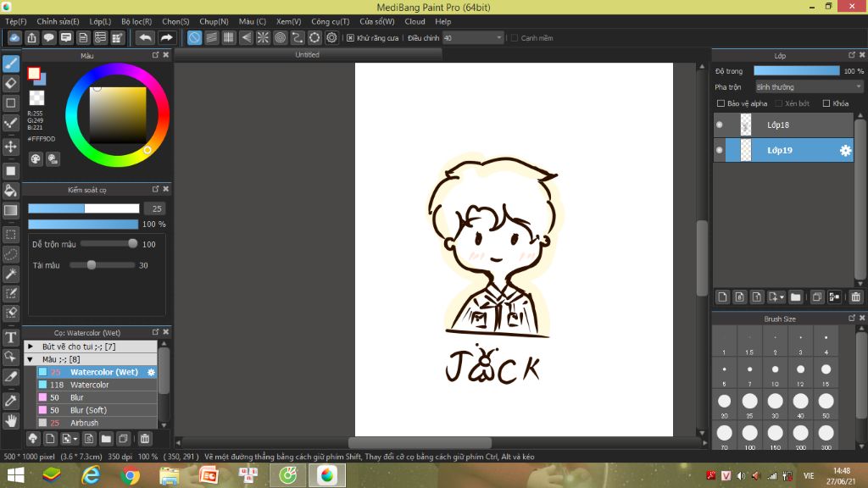Select the rectangular Select tool
Viewport: 868px width, 488px height.
[x=10, y=235]
